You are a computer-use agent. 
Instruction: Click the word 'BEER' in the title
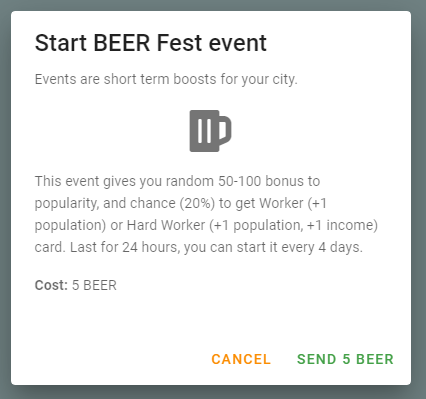122,43
